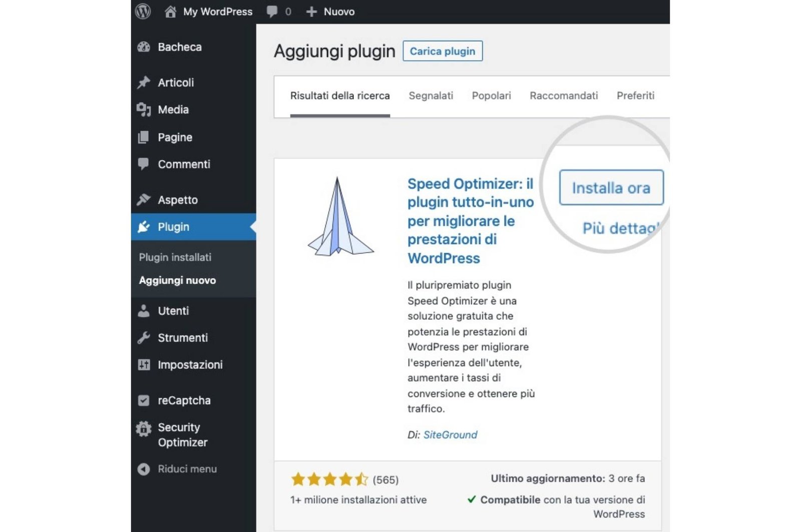Click the Articoli pin icon

click(x=144, y=82)
